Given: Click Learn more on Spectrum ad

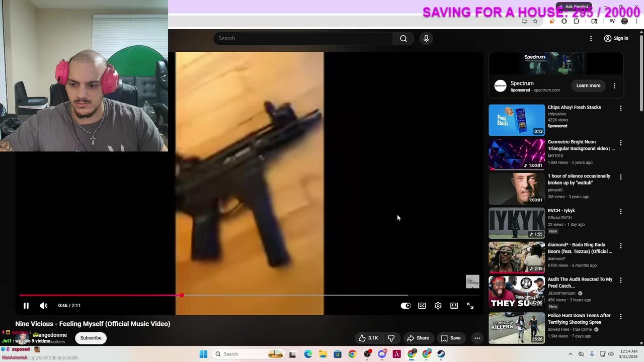Looking at the screenshot, I should click(x=588, y=85).
